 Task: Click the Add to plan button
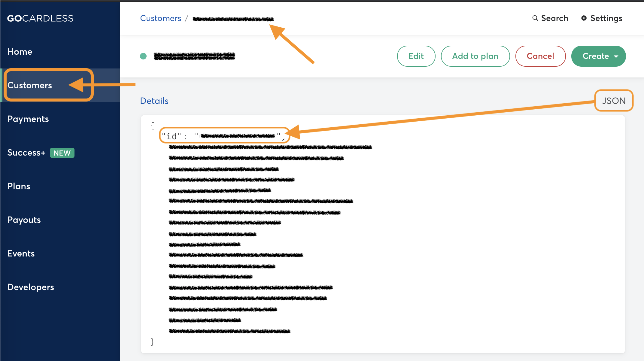(x=475, y=56)
